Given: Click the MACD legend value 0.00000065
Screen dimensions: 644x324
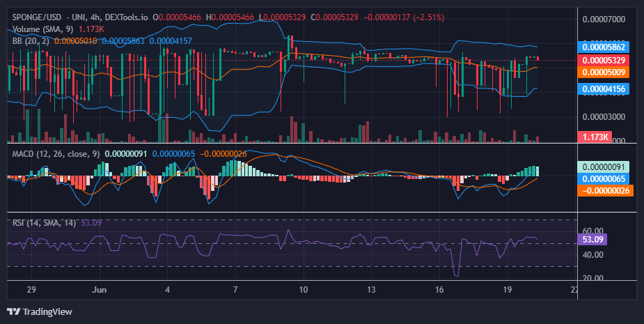Looking at the screenshot, I should tap(173, 154).
